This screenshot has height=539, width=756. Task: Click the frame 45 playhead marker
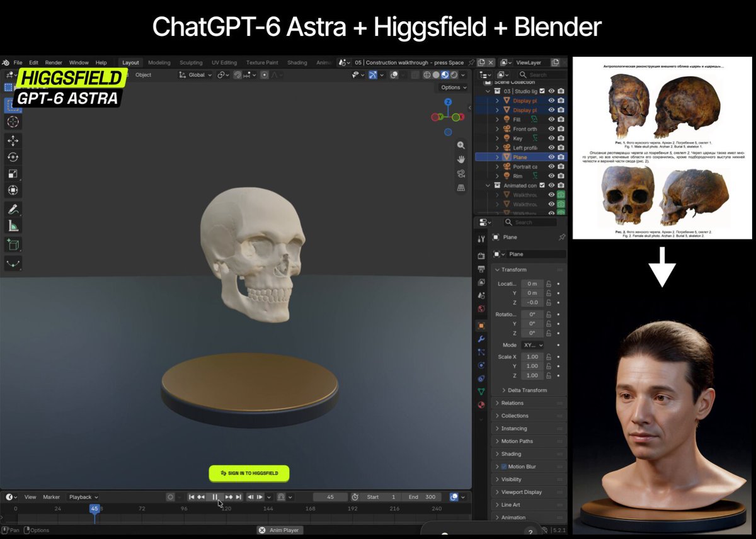(94, 508)
